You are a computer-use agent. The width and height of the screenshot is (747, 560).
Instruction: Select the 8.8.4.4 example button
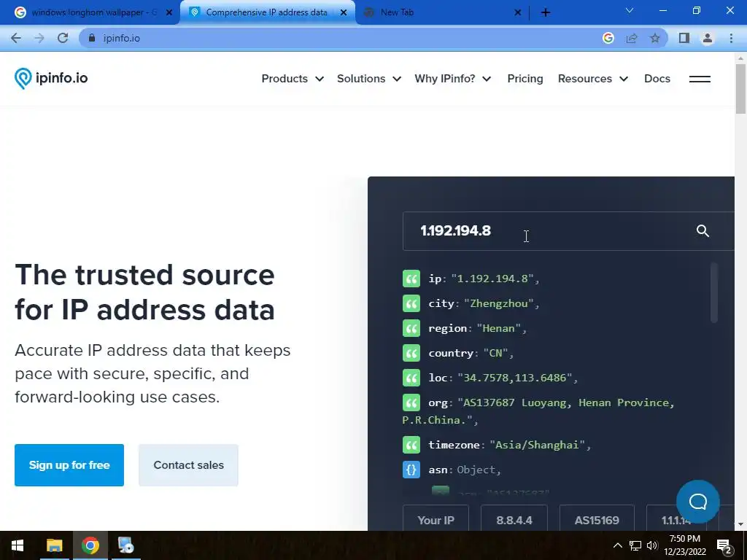pyautogui.click(x=514, y=519)
